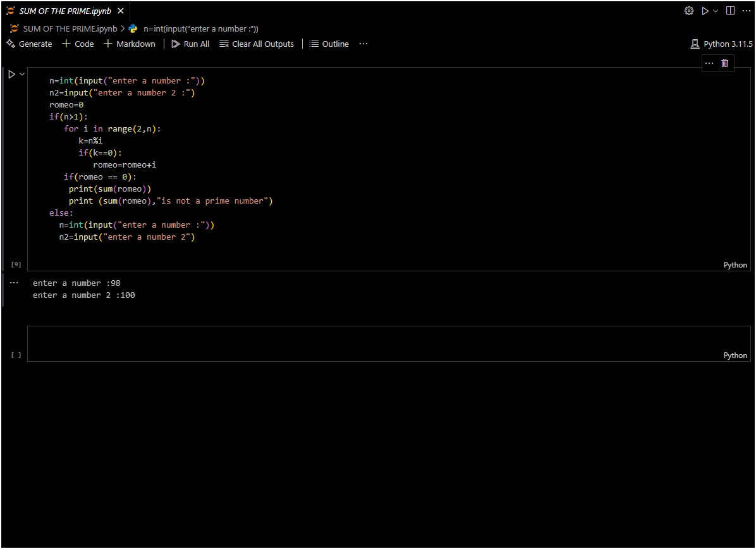Open more cell actions ellipsis beside trash
The height and width of the screenshot is (549, 756).
[709, 63]
